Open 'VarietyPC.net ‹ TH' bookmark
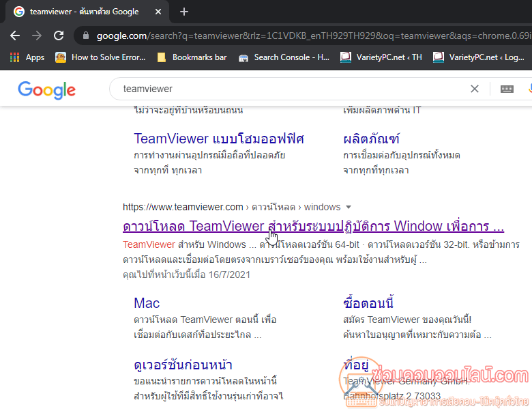This screenshot has height=411, width=532. 381,57
